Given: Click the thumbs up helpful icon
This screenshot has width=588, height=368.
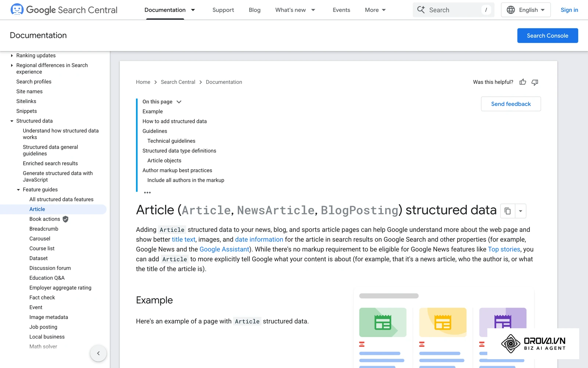Looking at the screenshot, I should pos(523,82).
